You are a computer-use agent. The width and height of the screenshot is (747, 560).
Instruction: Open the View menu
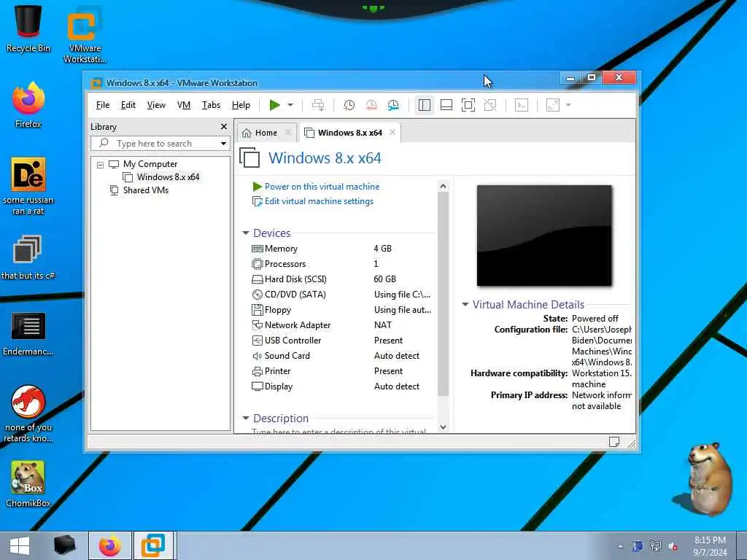point(156,105)
